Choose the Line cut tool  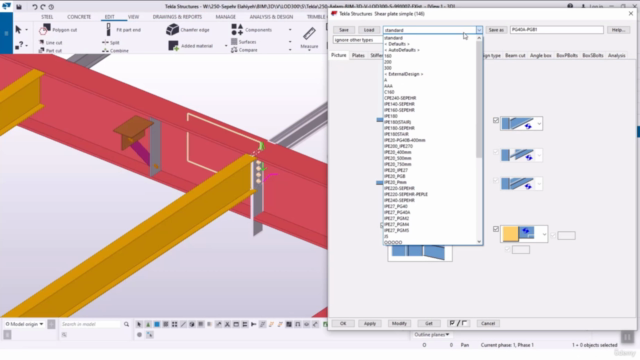pos(51,42)
